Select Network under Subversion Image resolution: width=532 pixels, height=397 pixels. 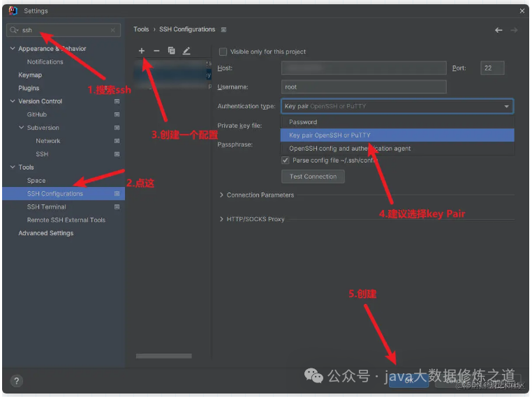(48, 141)
